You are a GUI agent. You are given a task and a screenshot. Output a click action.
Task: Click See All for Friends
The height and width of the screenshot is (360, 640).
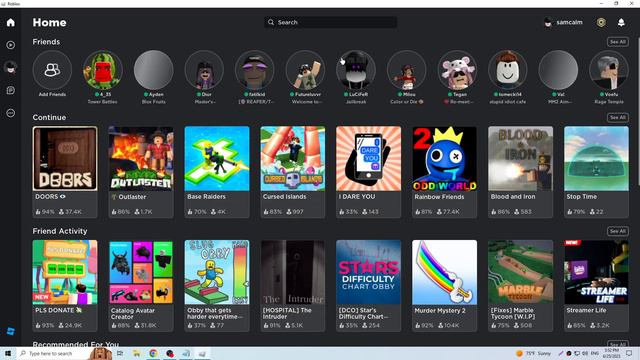click(x=618, y=42)
